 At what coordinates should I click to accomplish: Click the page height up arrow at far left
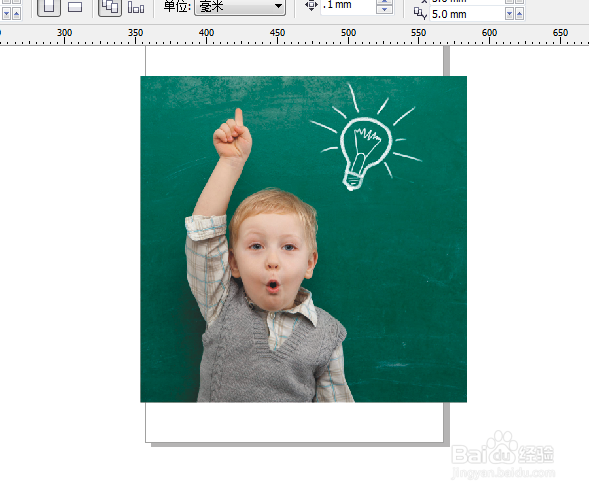tap(17, 14)
